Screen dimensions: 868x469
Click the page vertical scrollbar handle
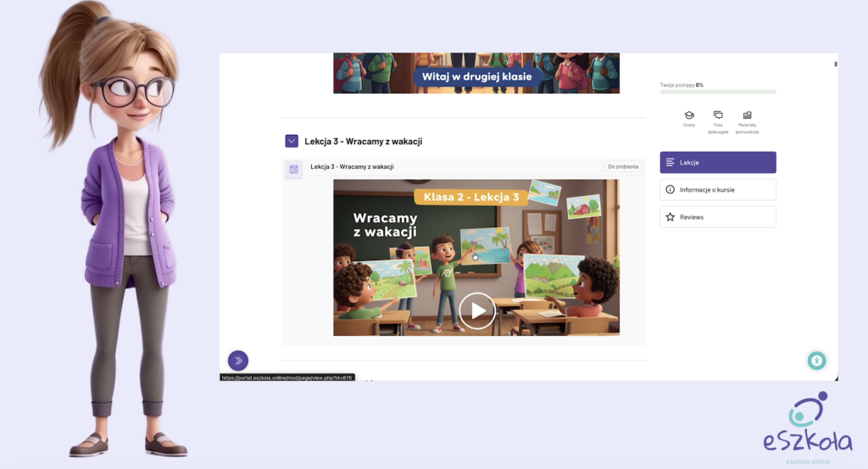[x=835, y=64]
